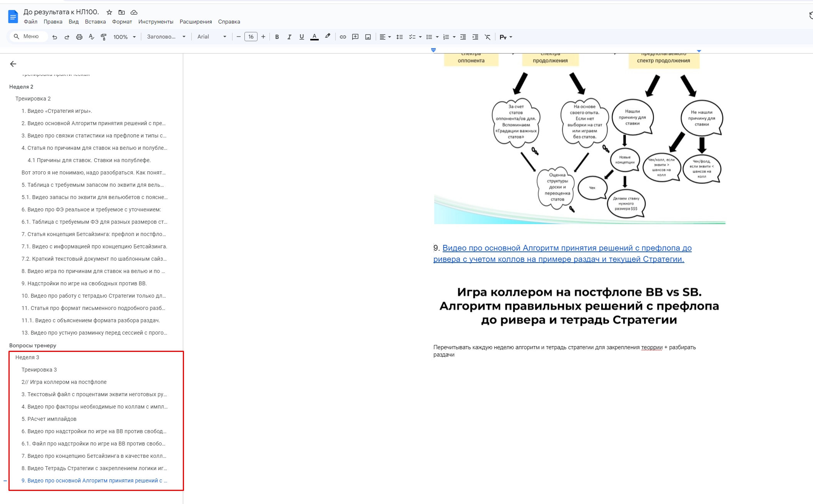Toggle underline formatting
813x504 pixels.
point(301,37)
